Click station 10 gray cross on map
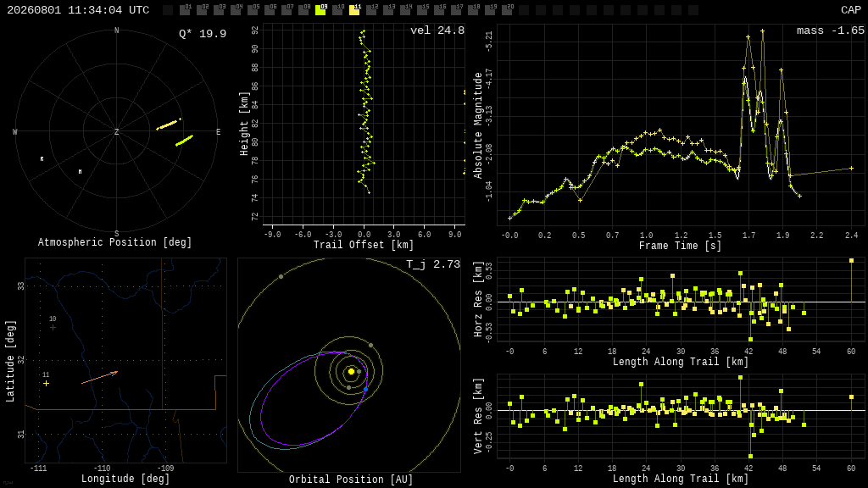Image resolution: width=868 pixels, height=488 pixels. point(53,328)
